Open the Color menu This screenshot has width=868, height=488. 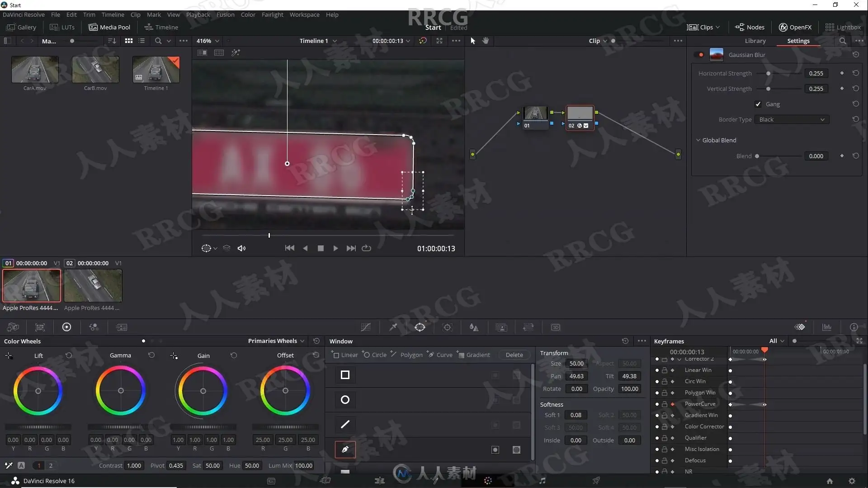(248, 14)
